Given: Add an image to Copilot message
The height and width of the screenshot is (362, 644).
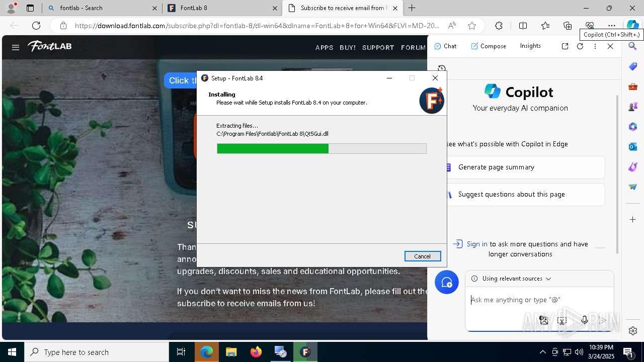Looking at the screenshot, I should click(x=544, y=320).
